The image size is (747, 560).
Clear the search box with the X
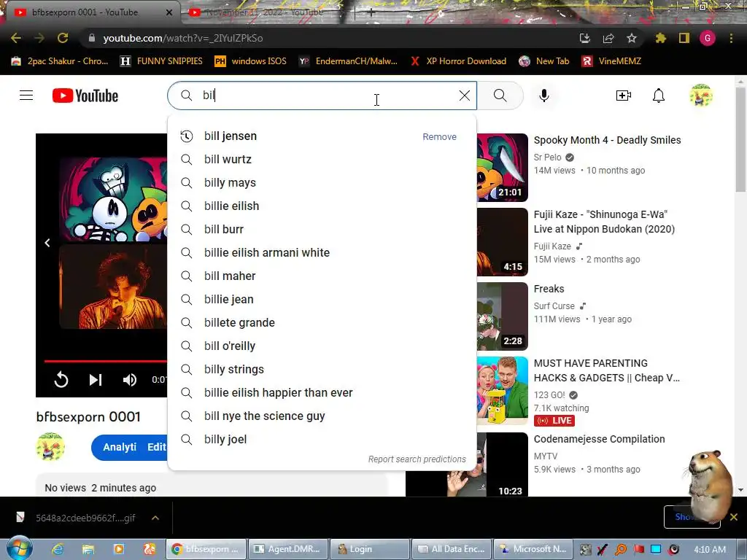465,96
